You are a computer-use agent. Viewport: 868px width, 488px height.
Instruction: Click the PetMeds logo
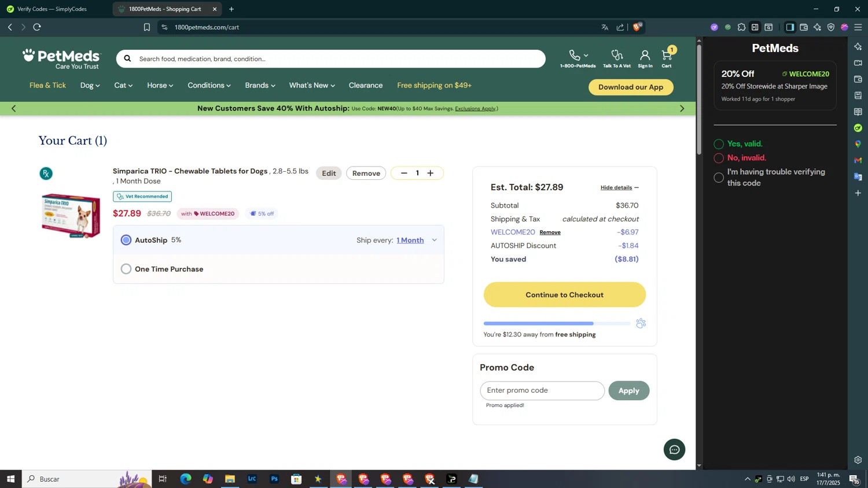(61, 59)
